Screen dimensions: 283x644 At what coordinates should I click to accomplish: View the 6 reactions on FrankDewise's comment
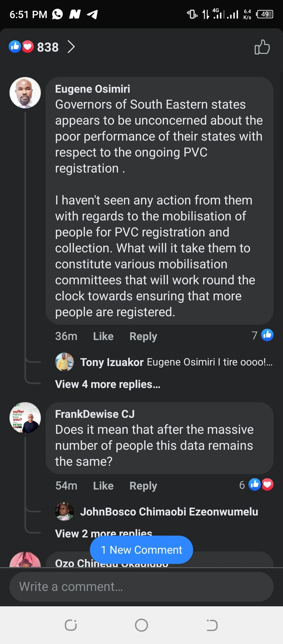(256, 485)
